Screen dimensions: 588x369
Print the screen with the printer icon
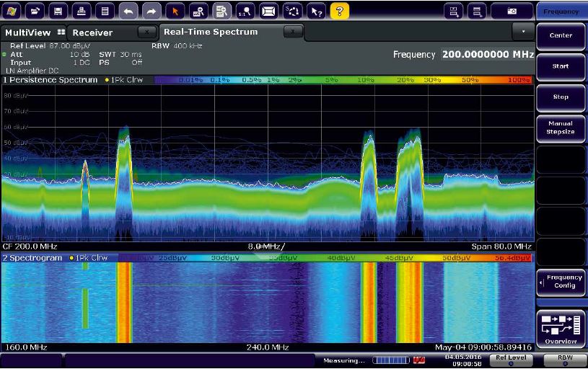coord(82,11)
